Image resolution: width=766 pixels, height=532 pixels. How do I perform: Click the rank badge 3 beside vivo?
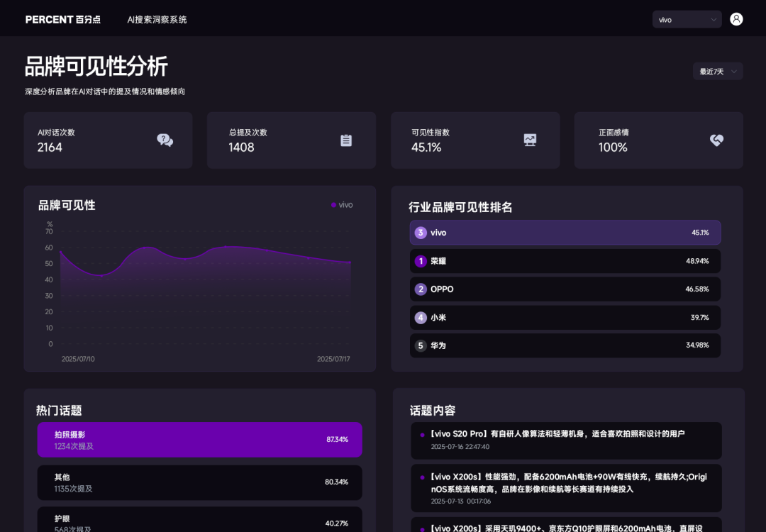(x=420, y=232)
